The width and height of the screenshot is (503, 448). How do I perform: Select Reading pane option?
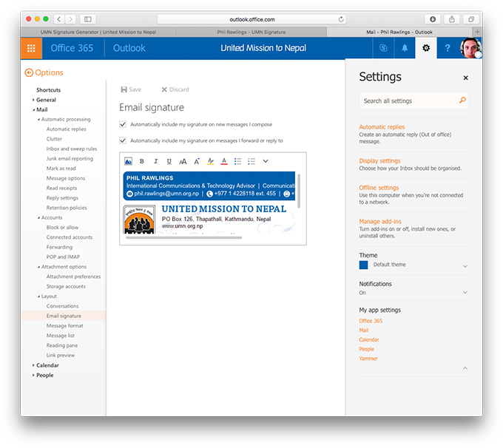62,346
